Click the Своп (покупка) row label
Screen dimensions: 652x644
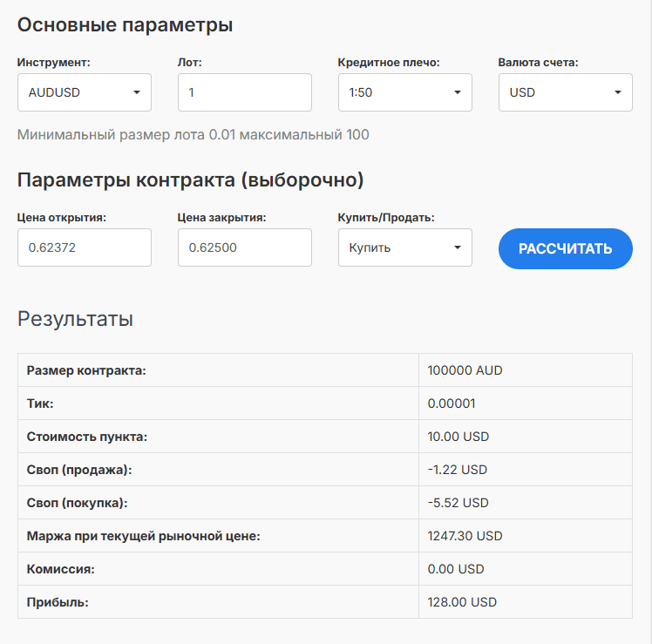(x=77, y=503)
